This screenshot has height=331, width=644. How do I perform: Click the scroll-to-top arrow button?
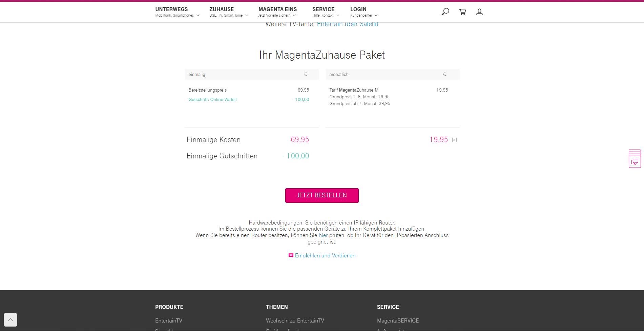pyautogui.click(x=11, y=320)
